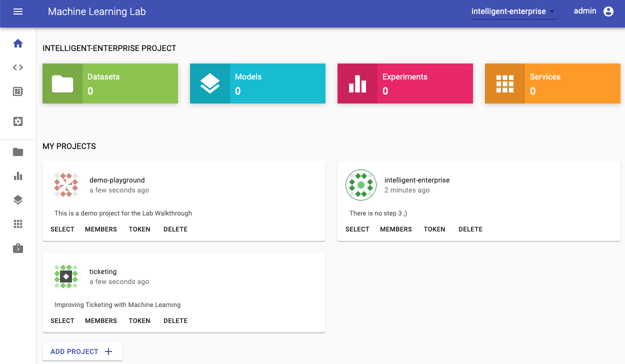
Task: Get Token for intelligent-enterprise project
Action: [x=434, y=229]
